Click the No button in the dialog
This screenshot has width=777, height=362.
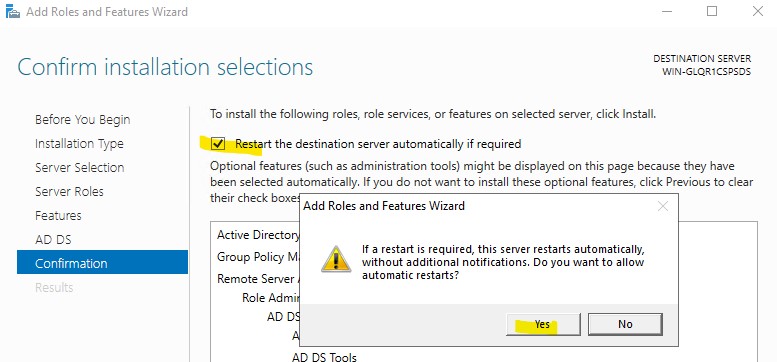[x=625, y=324]
